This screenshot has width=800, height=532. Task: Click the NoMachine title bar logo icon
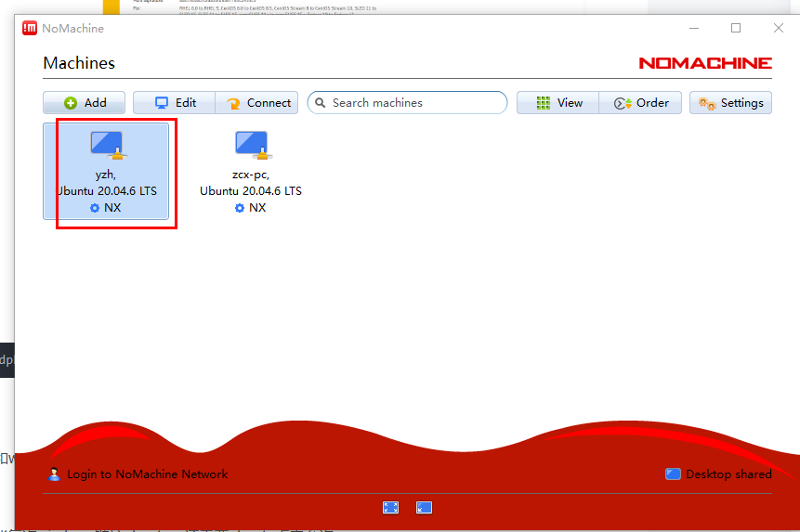(30, 29)
